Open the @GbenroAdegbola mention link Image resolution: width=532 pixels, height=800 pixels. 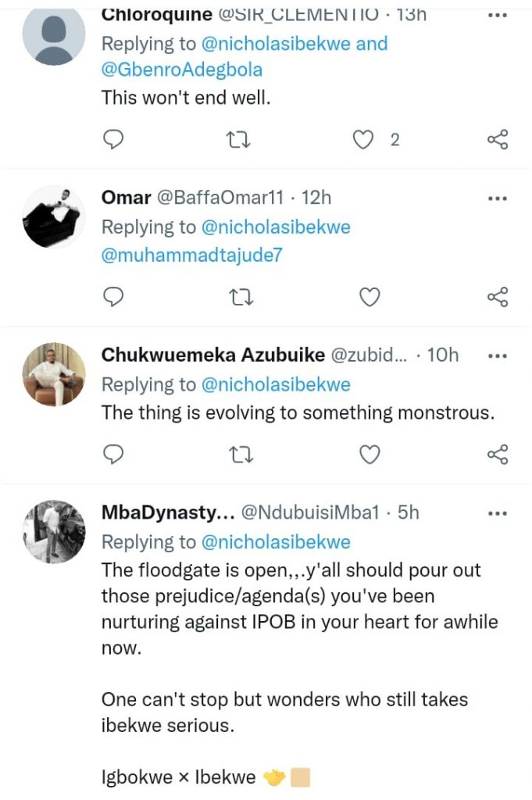[182, 70]
